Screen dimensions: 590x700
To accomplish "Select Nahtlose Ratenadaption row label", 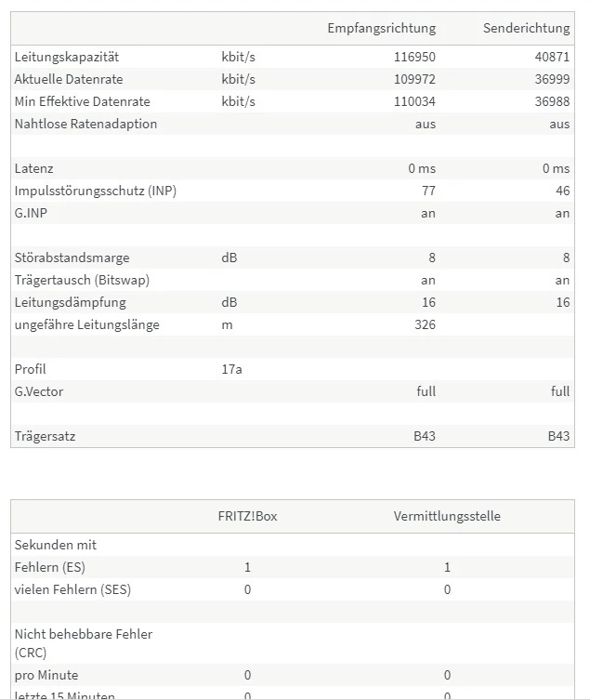I will [x=85, y=124].
